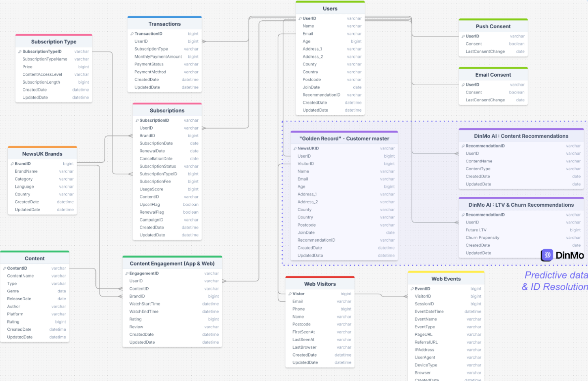Click the SessionID field in Web Events
Image resolution: width=588 pixels, height=381 pixels.
(x=446, y=304)
